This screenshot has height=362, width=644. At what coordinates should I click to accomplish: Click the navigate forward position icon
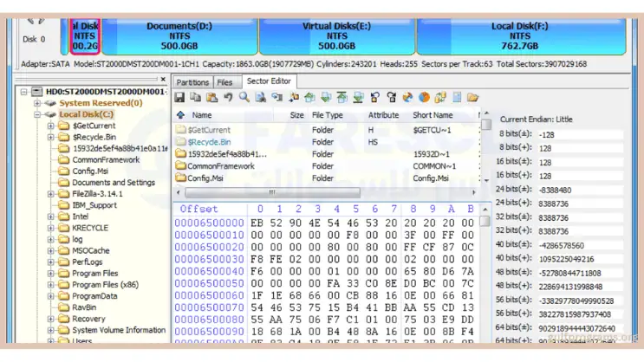[392, 97]
